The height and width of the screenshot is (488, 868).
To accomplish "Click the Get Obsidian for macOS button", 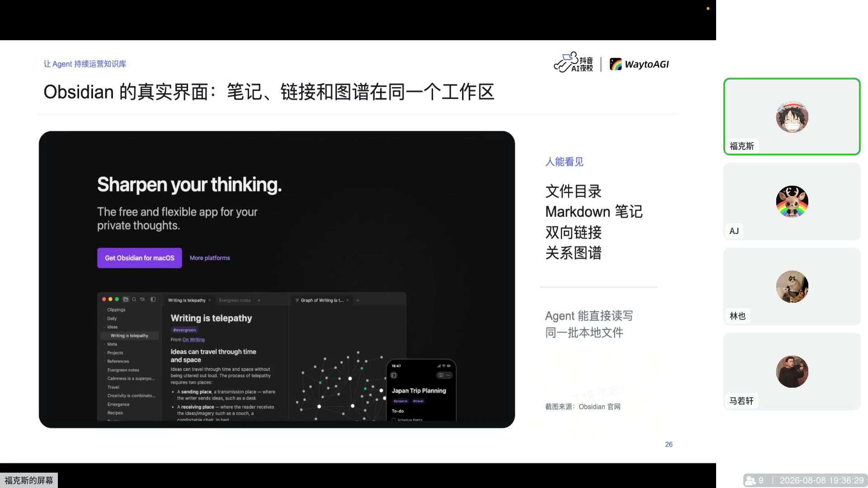I will tap(140, 258).
